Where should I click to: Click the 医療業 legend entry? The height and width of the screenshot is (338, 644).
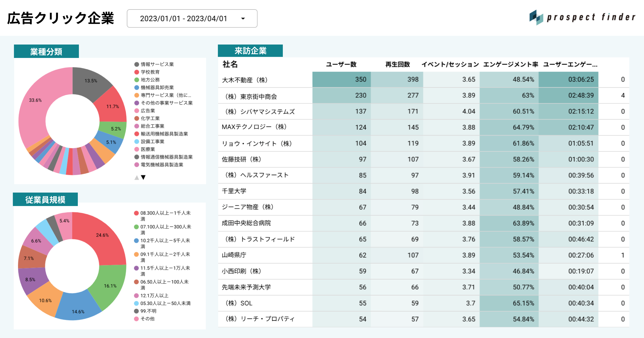[x=148, y=149]
